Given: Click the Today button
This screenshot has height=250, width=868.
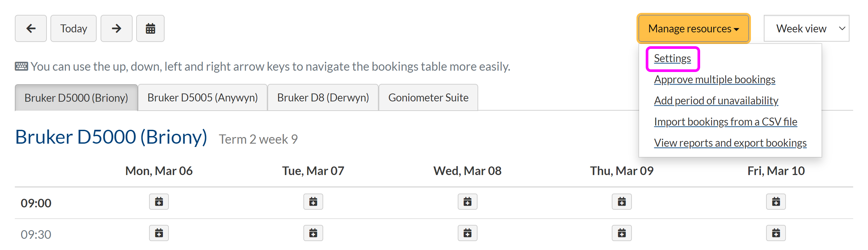Looking at the screenshot, I should [74, 28].
